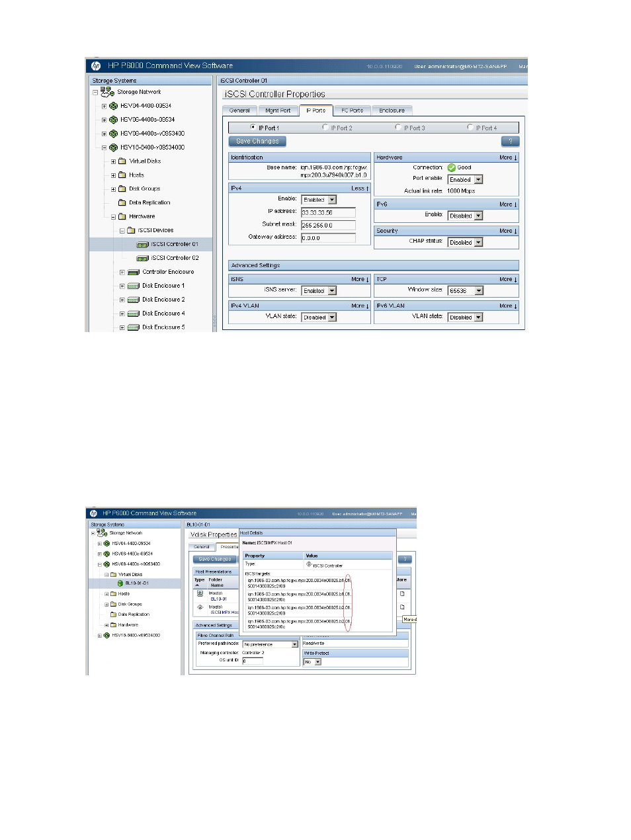Switch to the FC Ports tab

coord(352,110)
